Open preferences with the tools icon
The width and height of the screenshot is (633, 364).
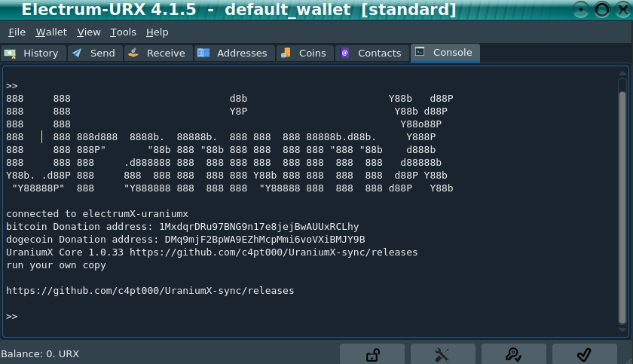point(443,354)
